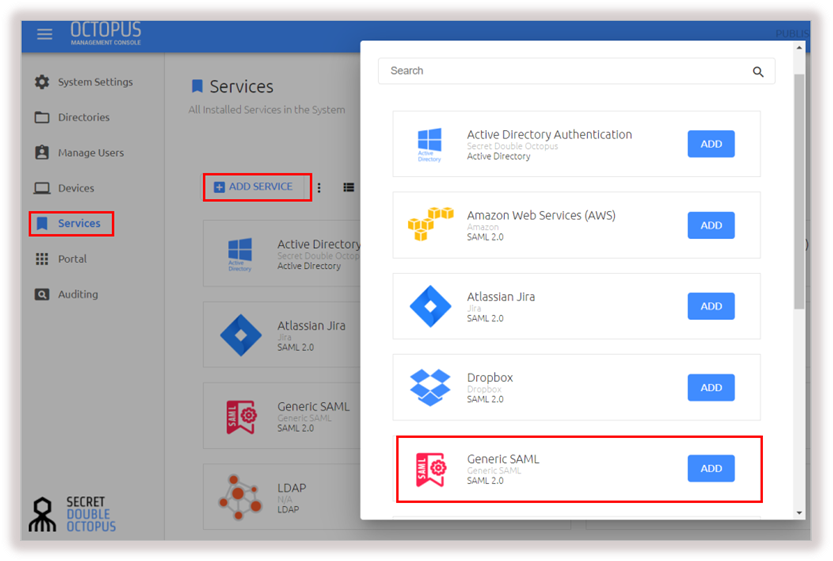Click the AWS cubes logo
Screen dimensions: 833x561
tap(430, 224)
